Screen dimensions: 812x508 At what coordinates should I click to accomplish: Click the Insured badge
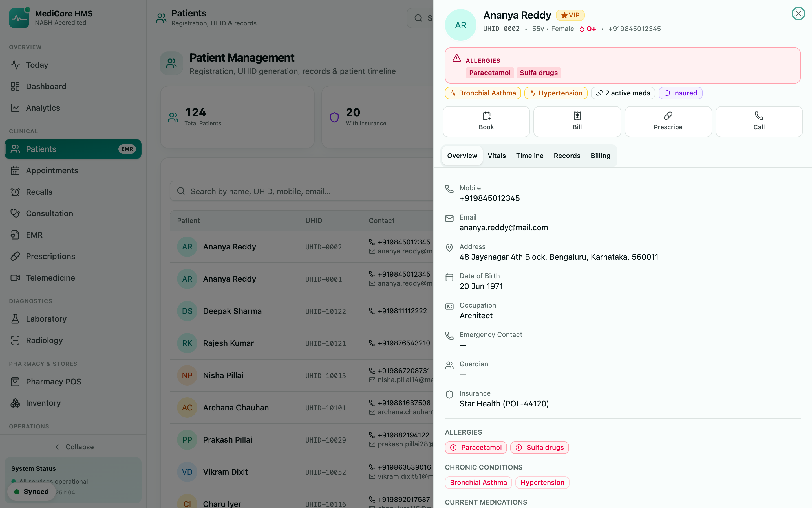[x=680, y=93]
